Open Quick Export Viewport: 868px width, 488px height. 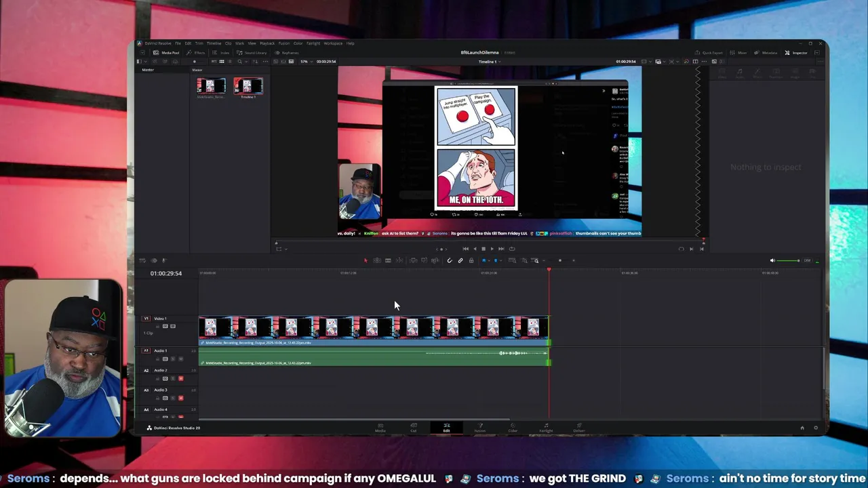point(709,53)
